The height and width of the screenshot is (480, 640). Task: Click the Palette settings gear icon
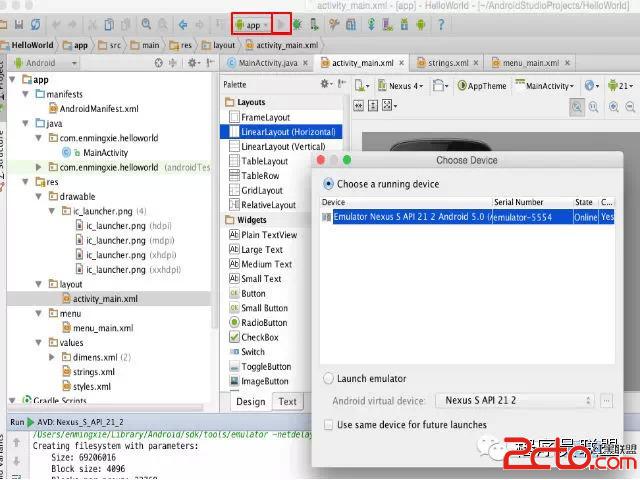pos(325,84)
